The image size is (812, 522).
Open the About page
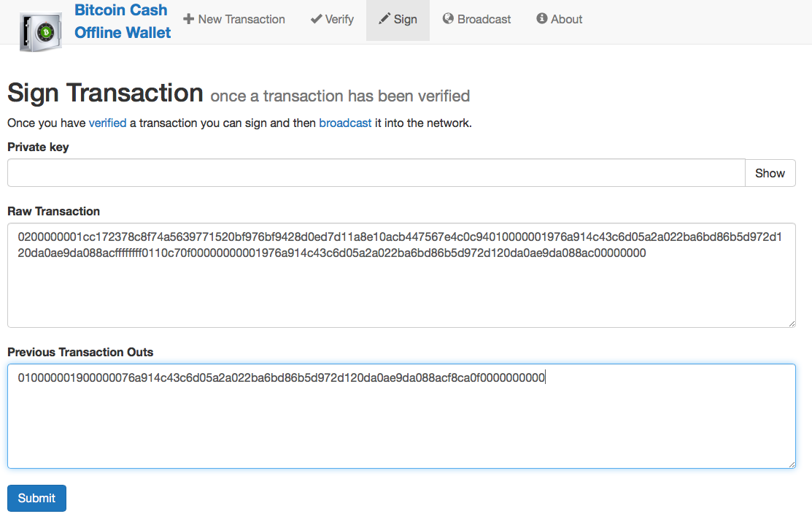[560, 19]
